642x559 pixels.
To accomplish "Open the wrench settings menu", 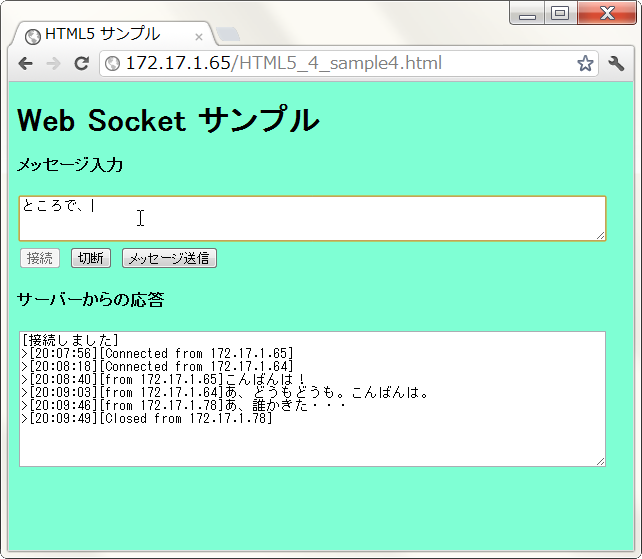I will click(x=616, y=63).
